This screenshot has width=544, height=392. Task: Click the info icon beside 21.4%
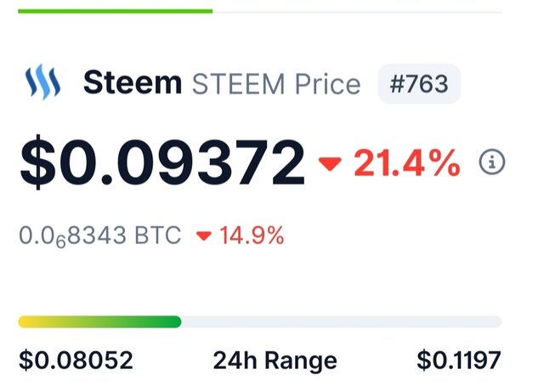[x=492, y=162]
